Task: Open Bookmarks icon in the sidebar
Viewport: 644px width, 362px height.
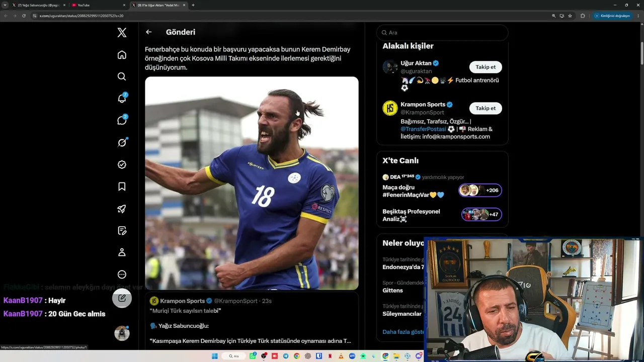Action: tap(122, 187)
